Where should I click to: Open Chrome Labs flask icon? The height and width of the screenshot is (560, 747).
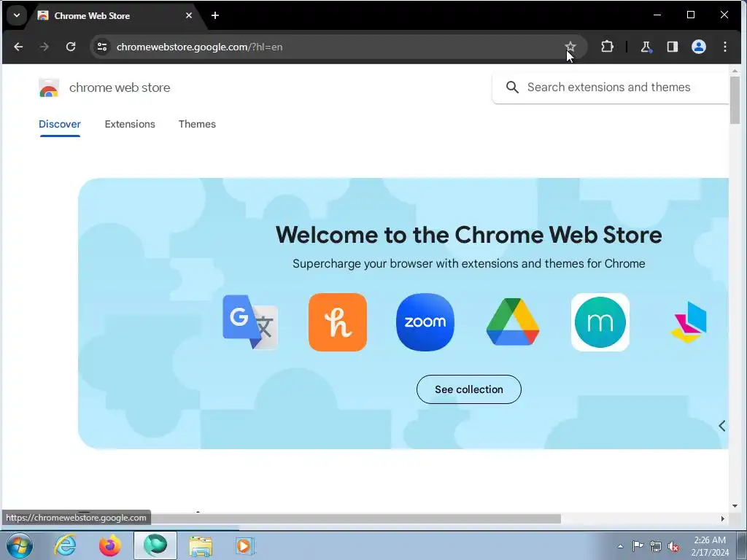[646, 47]
